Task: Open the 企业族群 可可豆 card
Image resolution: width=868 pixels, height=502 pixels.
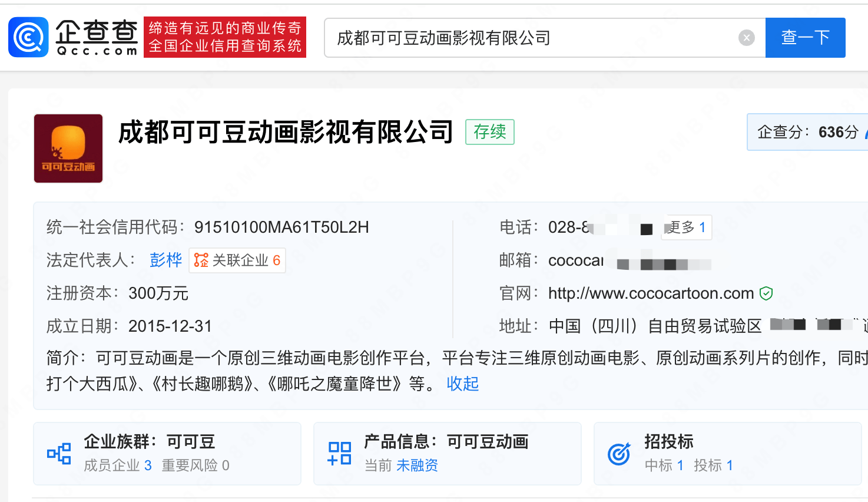Action: 167,454
